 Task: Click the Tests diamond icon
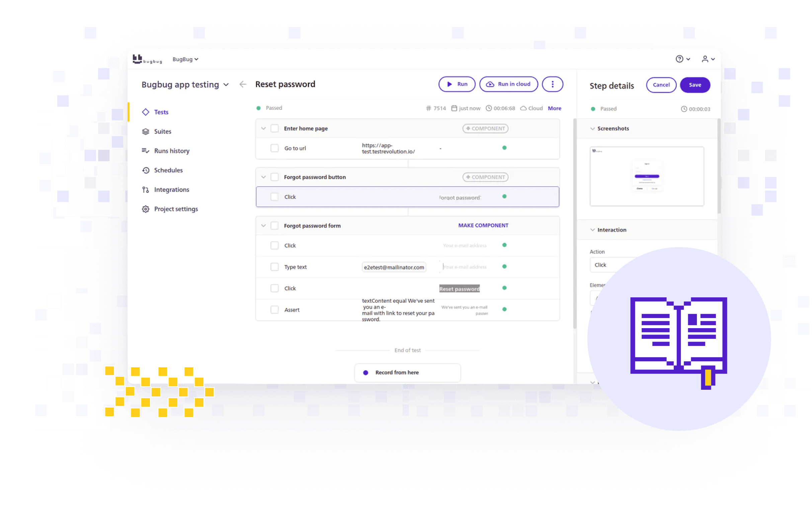pos(145,112)
